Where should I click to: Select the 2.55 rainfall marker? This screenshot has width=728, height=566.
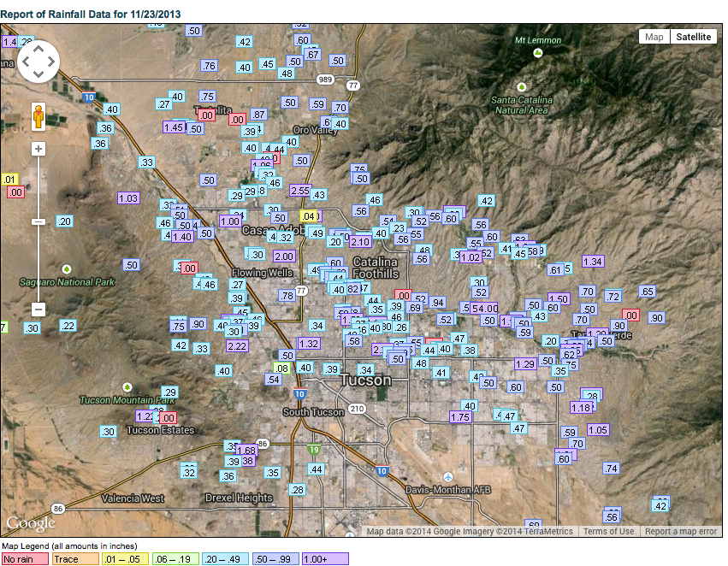tap(300, 191)
